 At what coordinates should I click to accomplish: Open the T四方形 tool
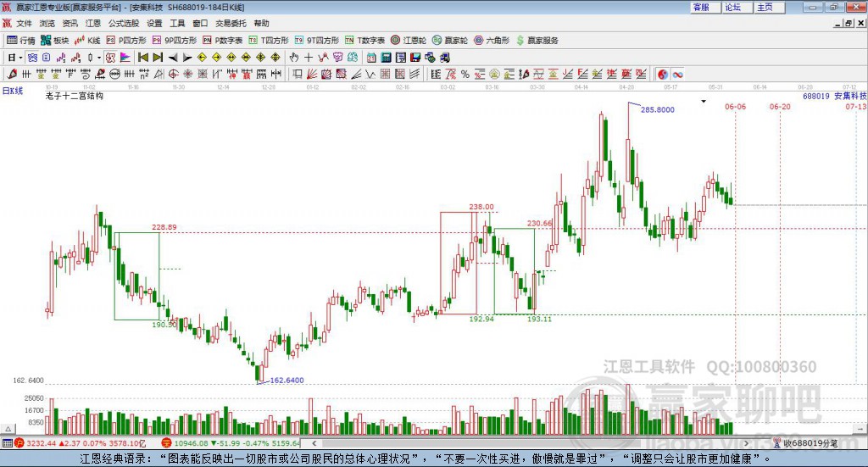point(269,41)
